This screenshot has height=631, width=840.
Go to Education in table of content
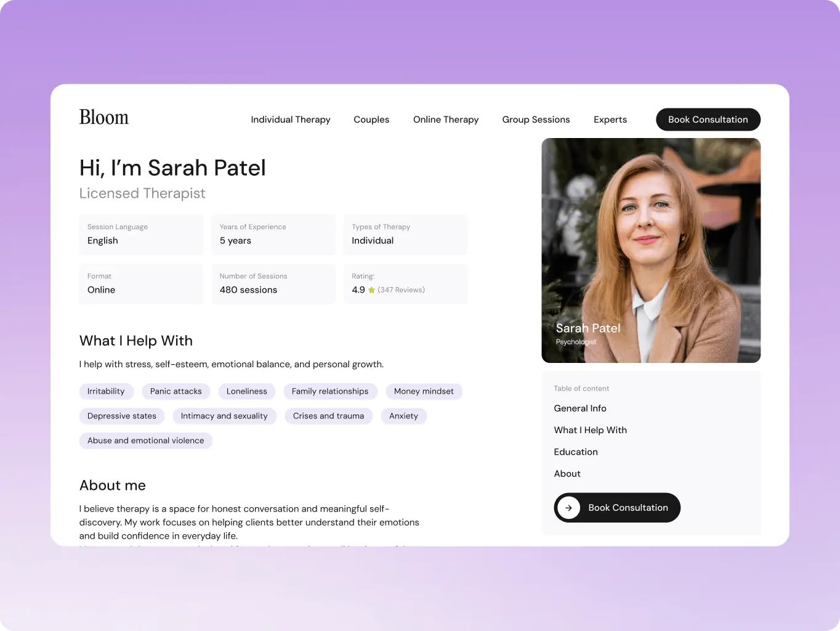coord(576,452)
